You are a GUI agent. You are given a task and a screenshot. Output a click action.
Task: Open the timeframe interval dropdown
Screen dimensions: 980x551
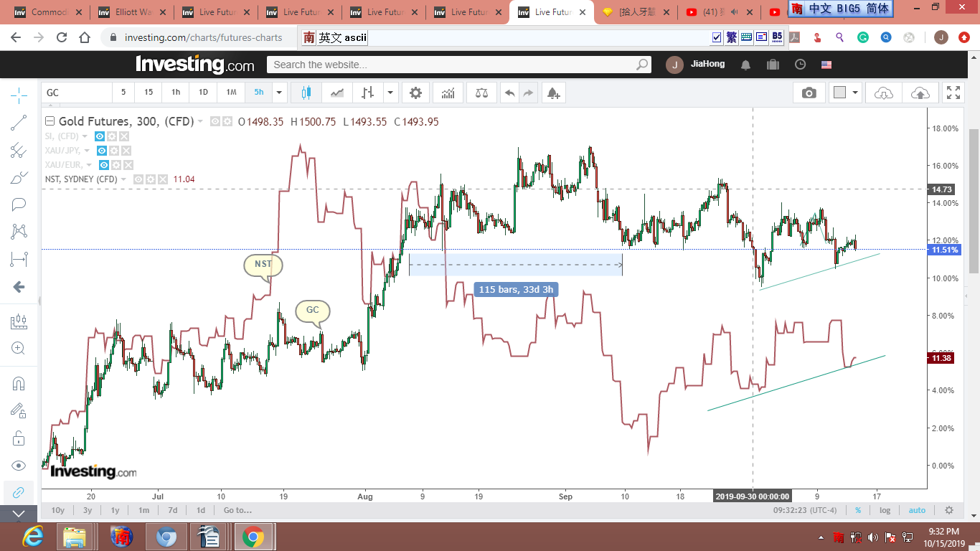280,93
